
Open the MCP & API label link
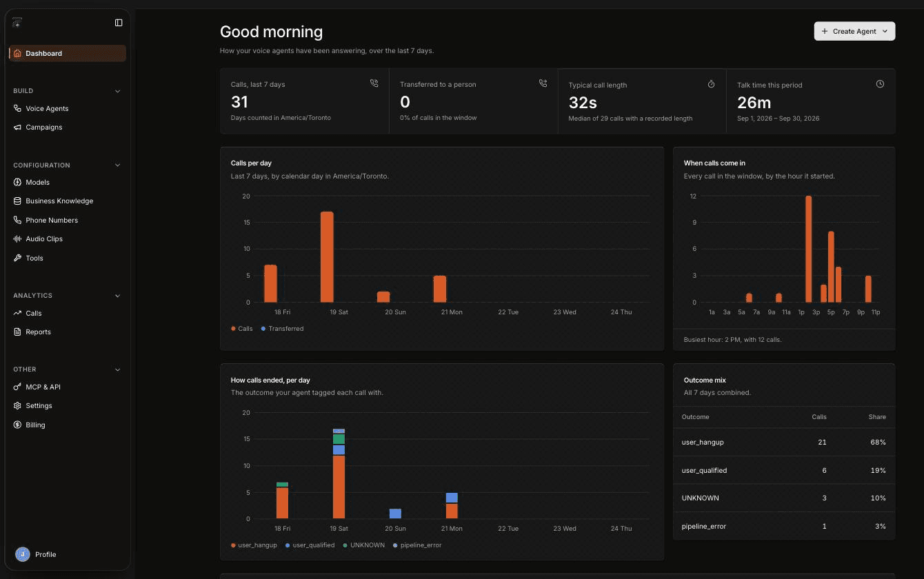(43, 387)
